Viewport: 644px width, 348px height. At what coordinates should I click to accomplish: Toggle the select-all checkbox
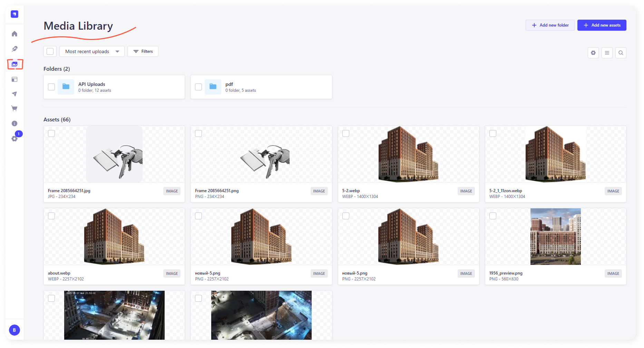pos(50,51)
